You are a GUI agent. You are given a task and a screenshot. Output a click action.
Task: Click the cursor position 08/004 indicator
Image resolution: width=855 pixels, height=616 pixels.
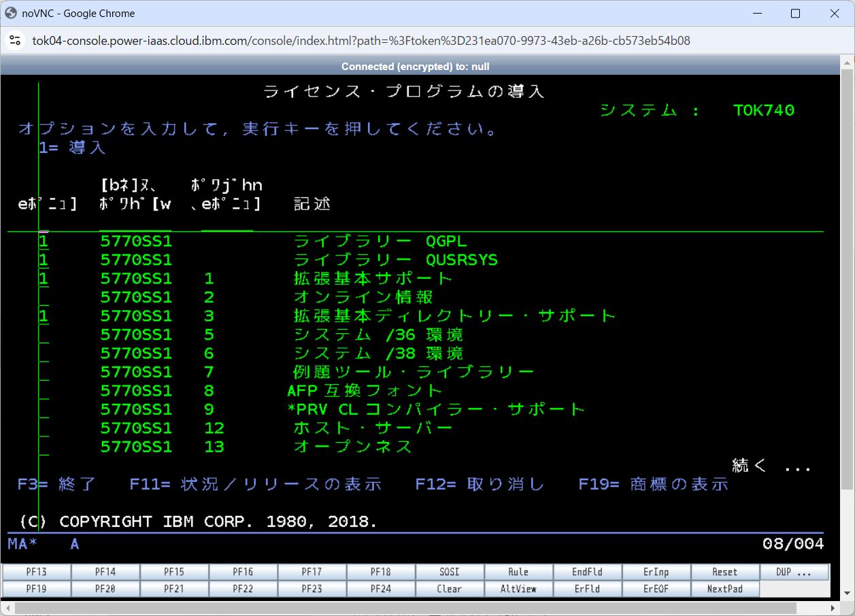[793, 544]
